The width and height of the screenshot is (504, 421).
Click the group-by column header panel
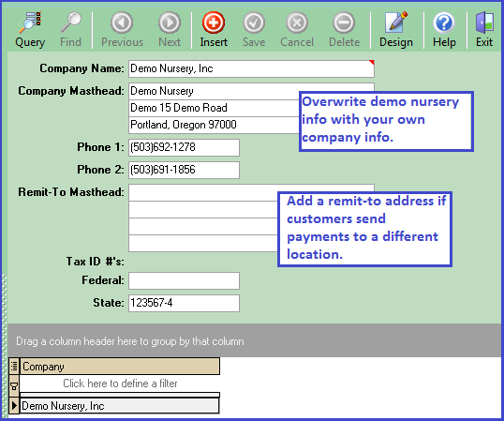pos(254,340)
